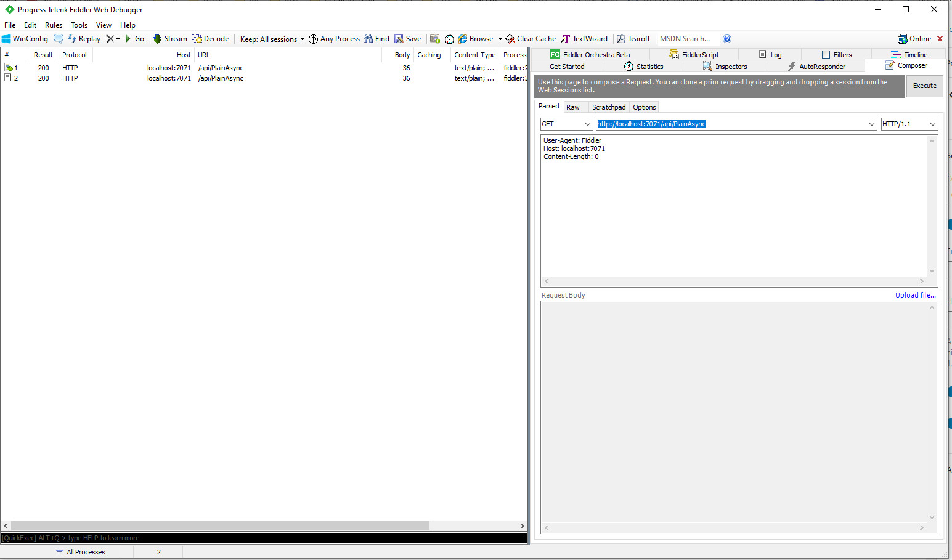Image resolution: width=952 pixels, height=560 pixels.
Task: Click the timer stopwatch toolbar icon
Action: click(x=449, y=39)
